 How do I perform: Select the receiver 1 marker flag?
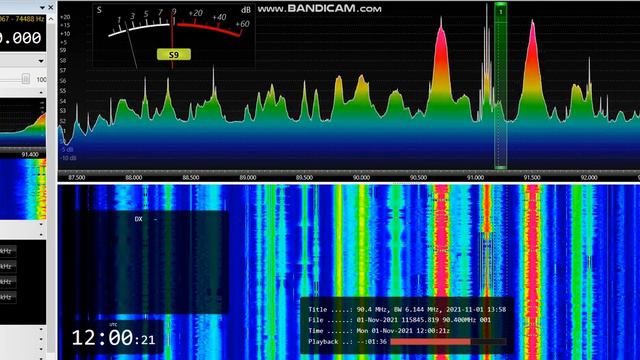[x=501, y=12]
